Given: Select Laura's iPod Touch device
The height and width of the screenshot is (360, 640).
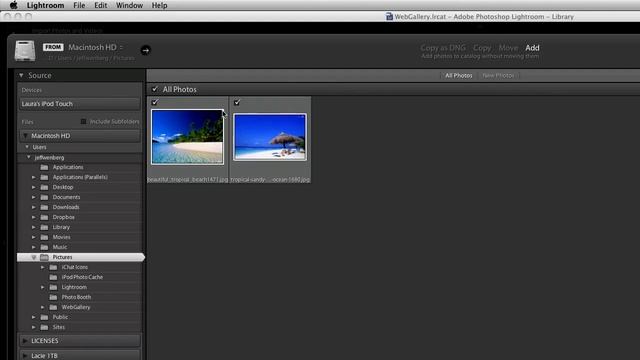Looking at the screenshot, I should click(80, 104).
